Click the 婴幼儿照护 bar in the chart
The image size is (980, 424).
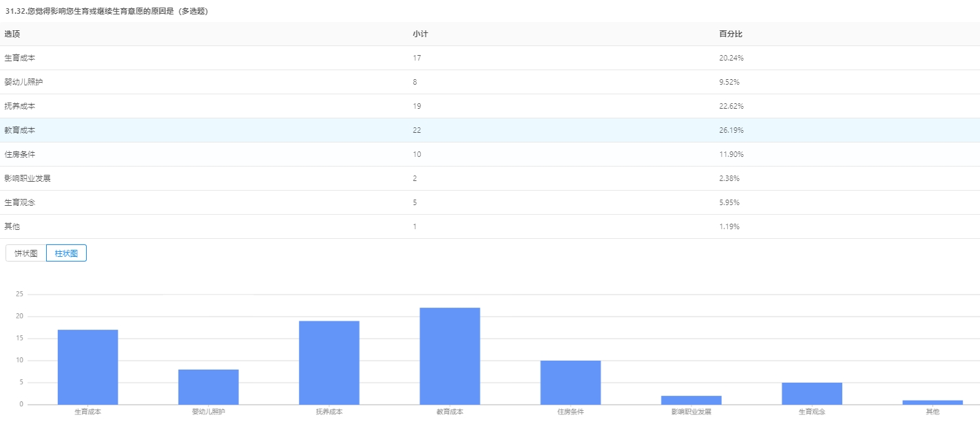[x=208, y=387]
